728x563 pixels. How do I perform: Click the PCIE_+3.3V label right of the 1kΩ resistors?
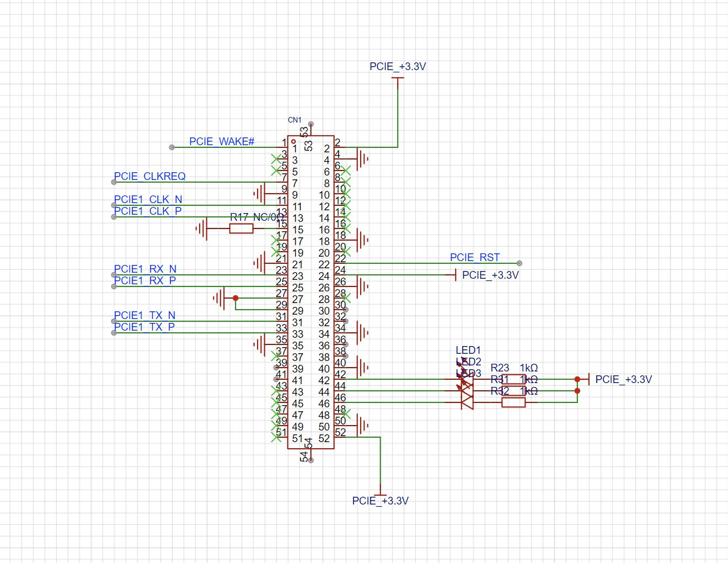[624, 379]
